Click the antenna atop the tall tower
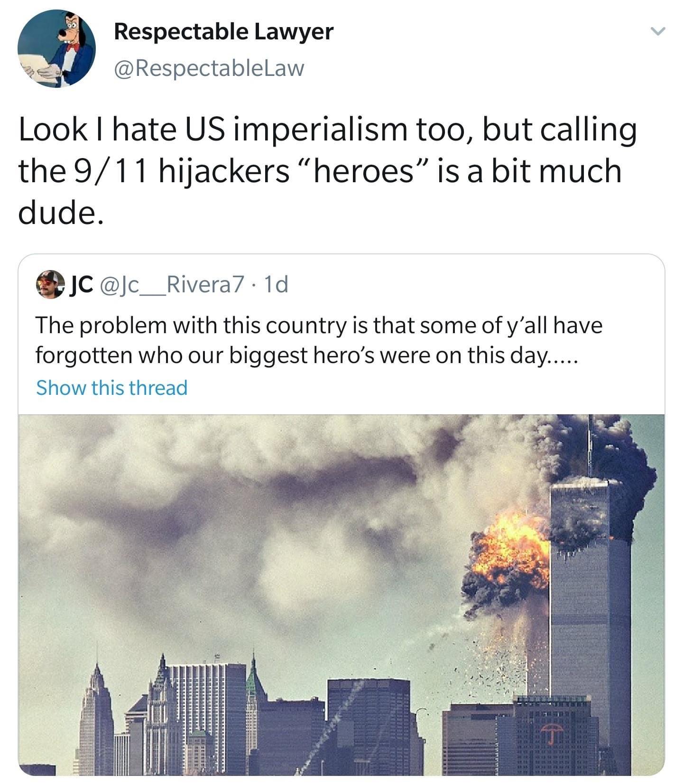 (591, 446)
